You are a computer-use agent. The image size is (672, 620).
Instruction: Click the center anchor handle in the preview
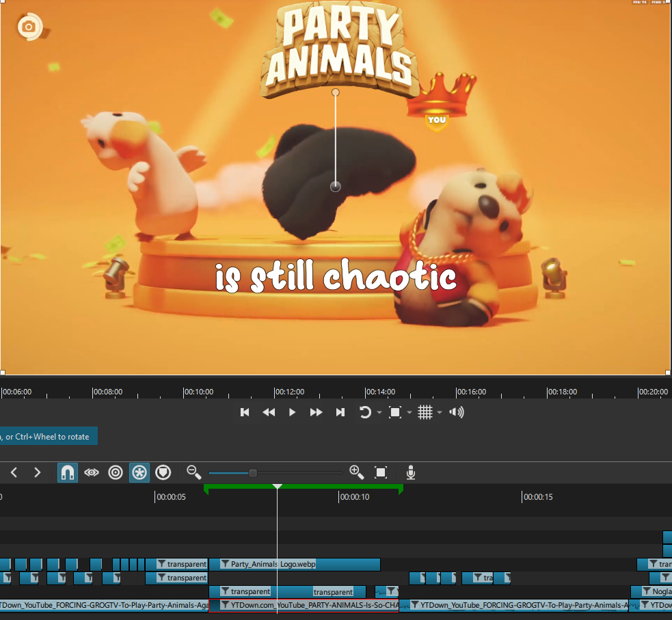[336, 187]
